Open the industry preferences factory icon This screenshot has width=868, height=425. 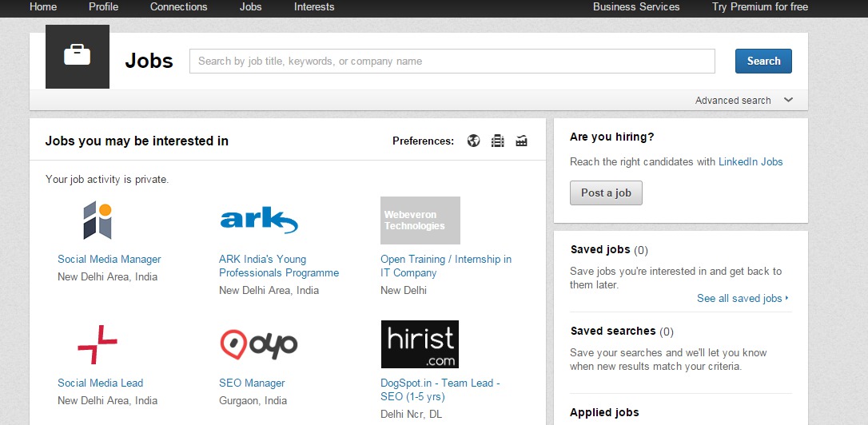pos(521,141)
